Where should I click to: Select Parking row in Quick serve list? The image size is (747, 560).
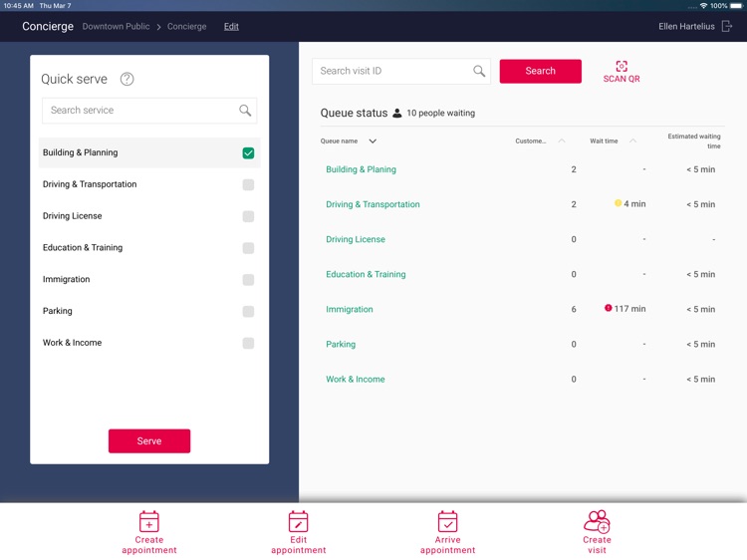click(149, 311)
